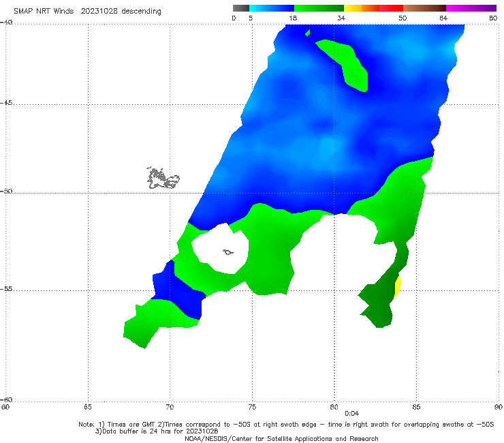Select the '85' longitude label on bottom axis
Screen dimensions: 504x443
pos(416,407)
